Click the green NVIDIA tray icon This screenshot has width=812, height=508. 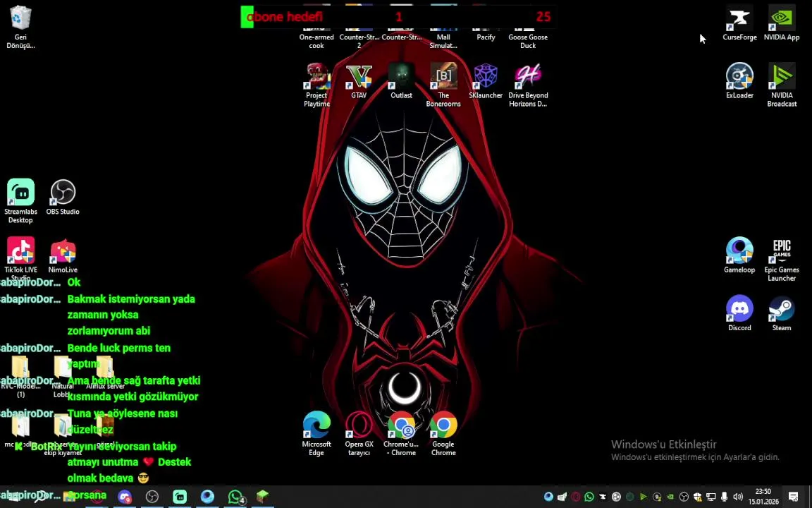pyautogui.click(x=670, y=497)
